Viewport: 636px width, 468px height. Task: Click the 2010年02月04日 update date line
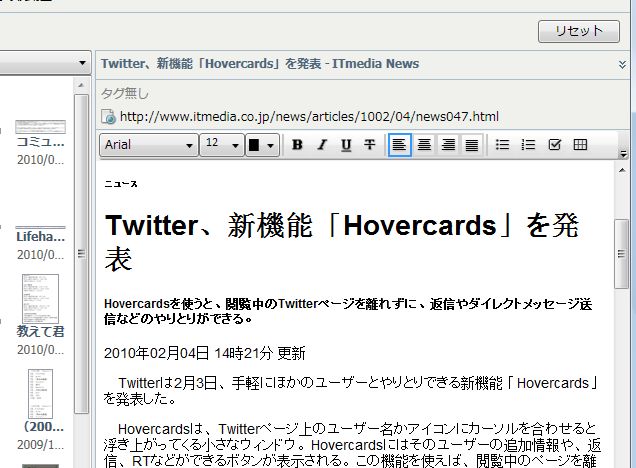pyautogui.click(x=204, y=353)
